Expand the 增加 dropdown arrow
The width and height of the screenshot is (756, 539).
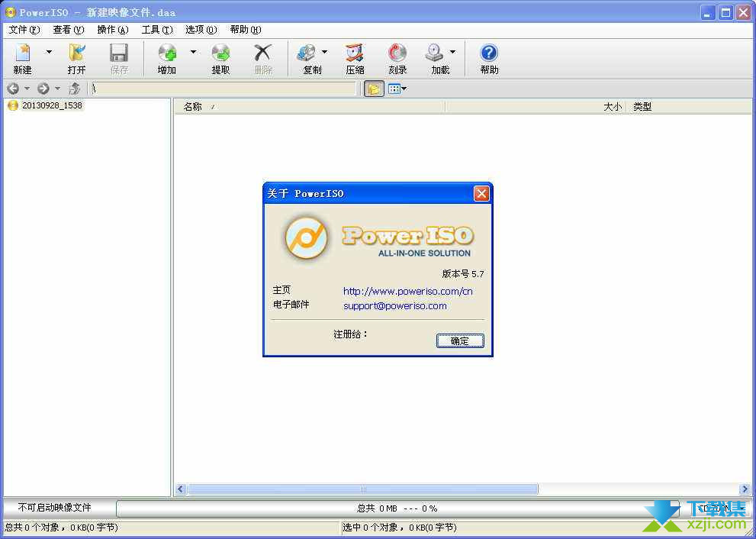[x=193, y=52]
